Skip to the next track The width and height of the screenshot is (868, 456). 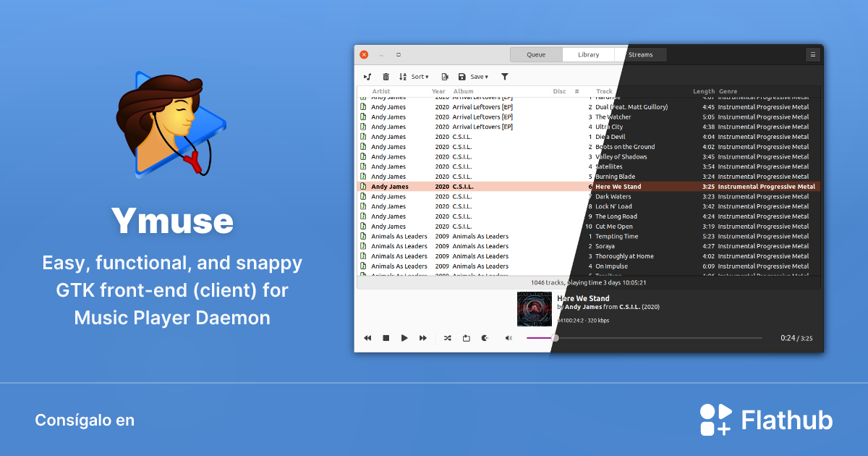(x=423, y=337)
